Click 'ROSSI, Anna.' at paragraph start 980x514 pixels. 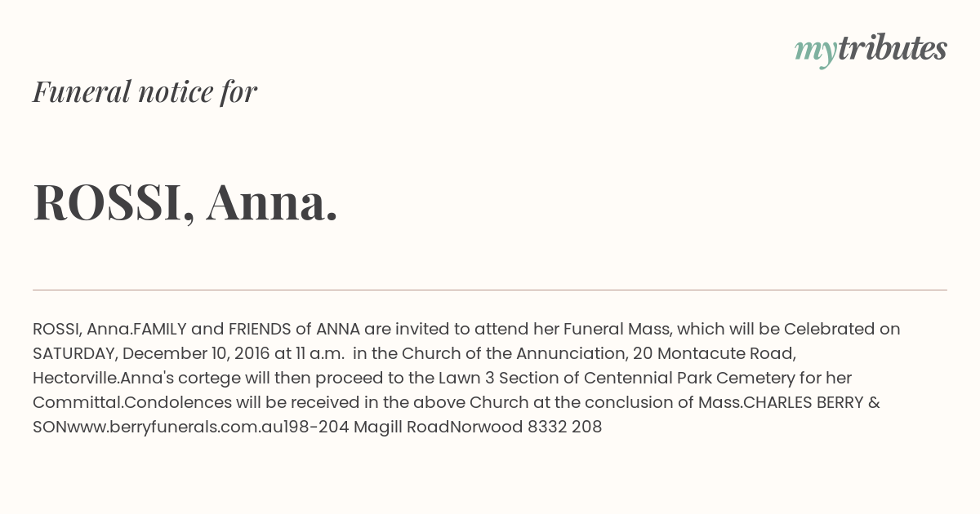click(x=82, y=329)
